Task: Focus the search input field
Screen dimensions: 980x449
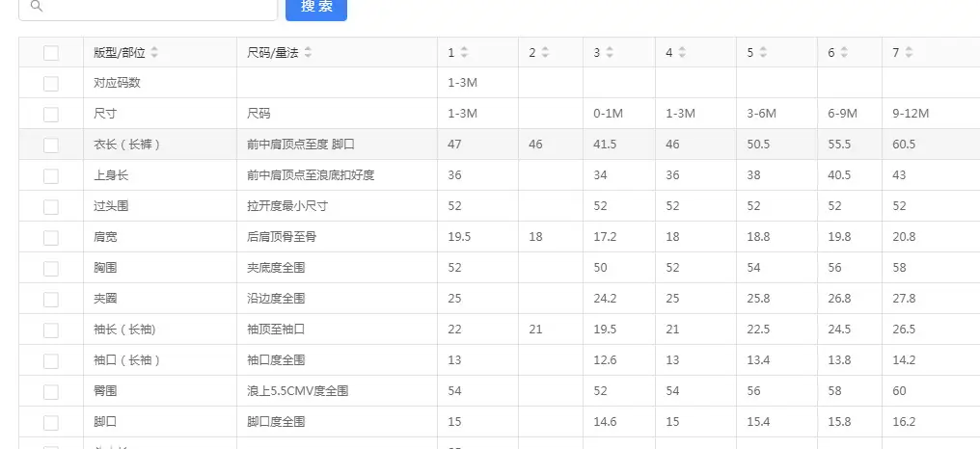Action: 149,8
